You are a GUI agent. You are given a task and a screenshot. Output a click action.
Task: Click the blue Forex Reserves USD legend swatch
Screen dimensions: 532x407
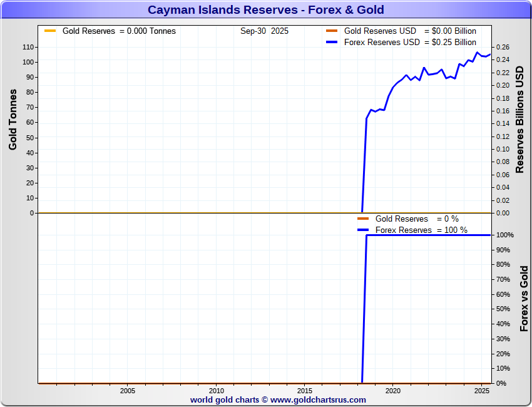pyautogui.click(x=332, y=42)
